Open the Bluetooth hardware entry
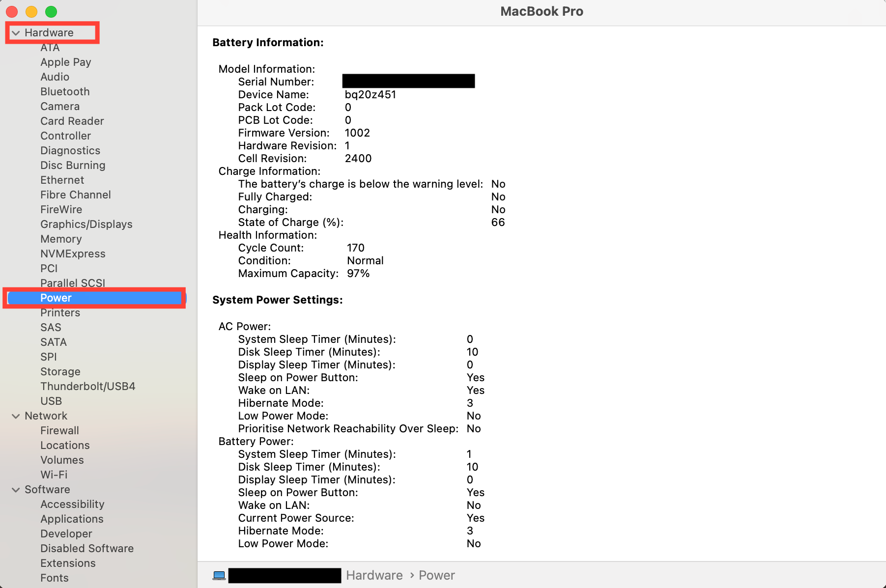 65,92
